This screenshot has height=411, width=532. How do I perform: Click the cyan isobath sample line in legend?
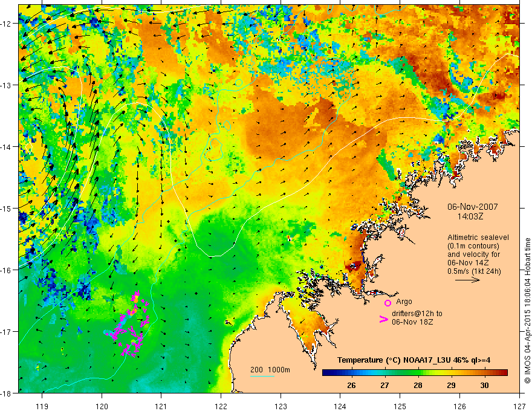point(262,376)
